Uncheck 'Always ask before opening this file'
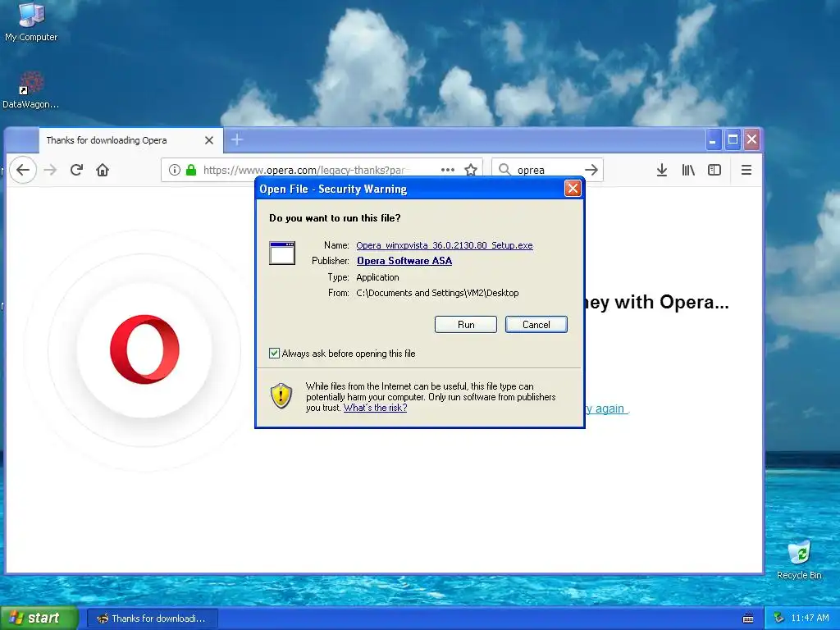Viewport: 840px width, 630px height. (274, 353)
